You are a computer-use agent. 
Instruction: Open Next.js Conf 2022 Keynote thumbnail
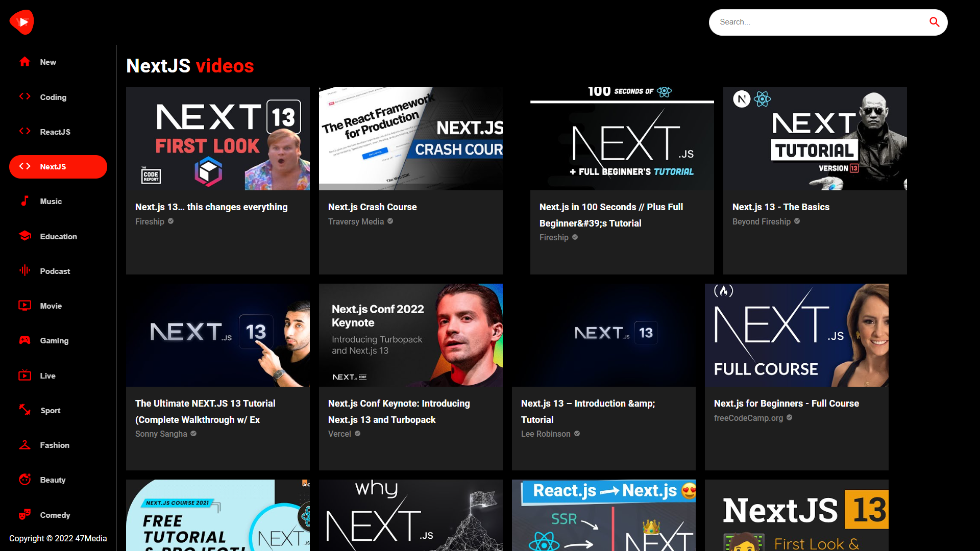(x=411, y=335)
